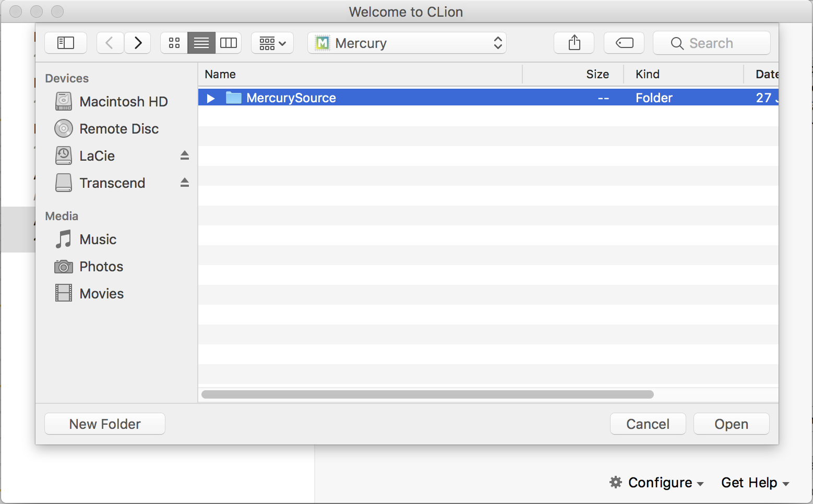This screenshot has width=813, height=504.
Task: Switch to icon view
Action: 174,43
